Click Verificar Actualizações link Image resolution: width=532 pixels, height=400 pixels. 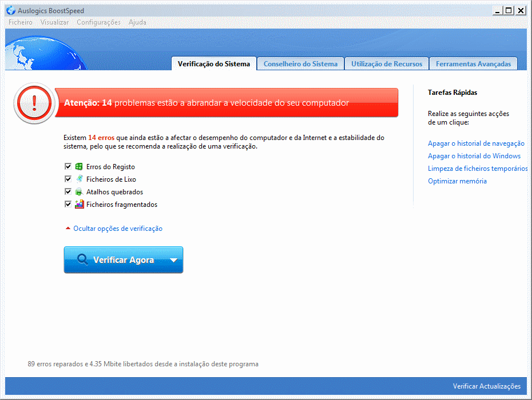[x=486, y=386]
